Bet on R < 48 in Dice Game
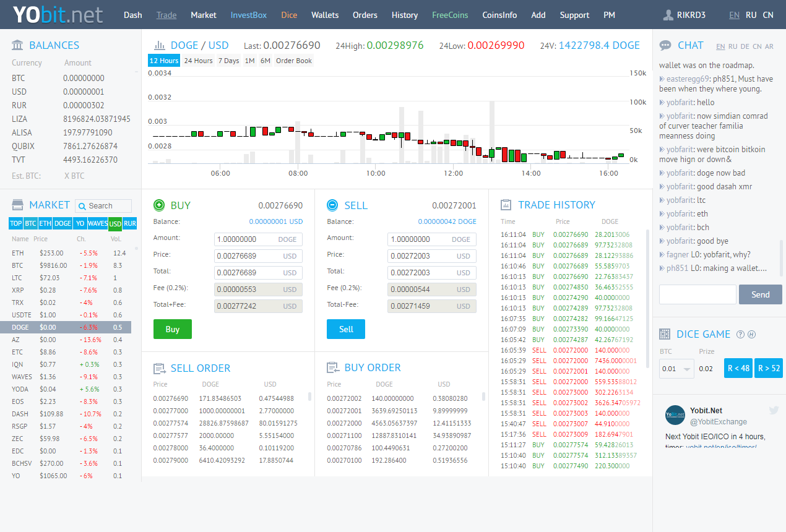 738,368
